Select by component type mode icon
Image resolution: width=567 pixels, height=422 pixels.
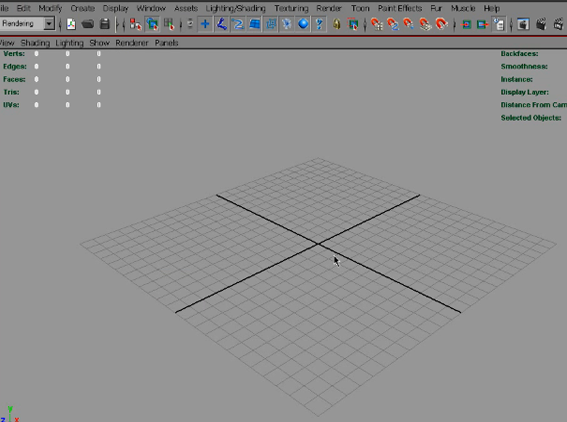[169, 24]
